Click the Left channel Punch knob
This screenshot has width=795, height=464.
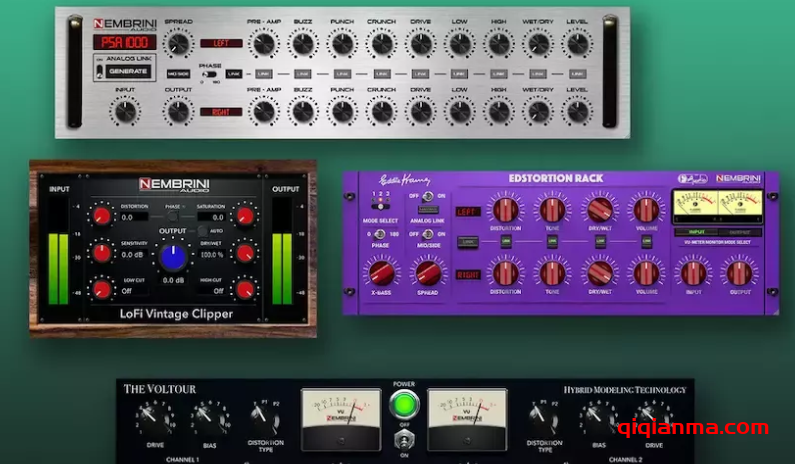pyautogui.click(x=342, y=44)
